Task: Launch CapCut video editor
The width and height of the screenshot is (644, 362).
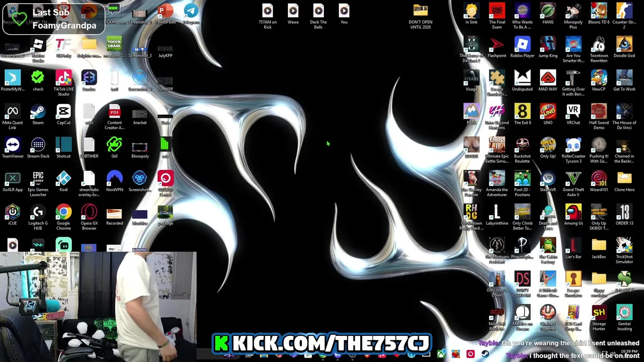Action: pos(63,115)
